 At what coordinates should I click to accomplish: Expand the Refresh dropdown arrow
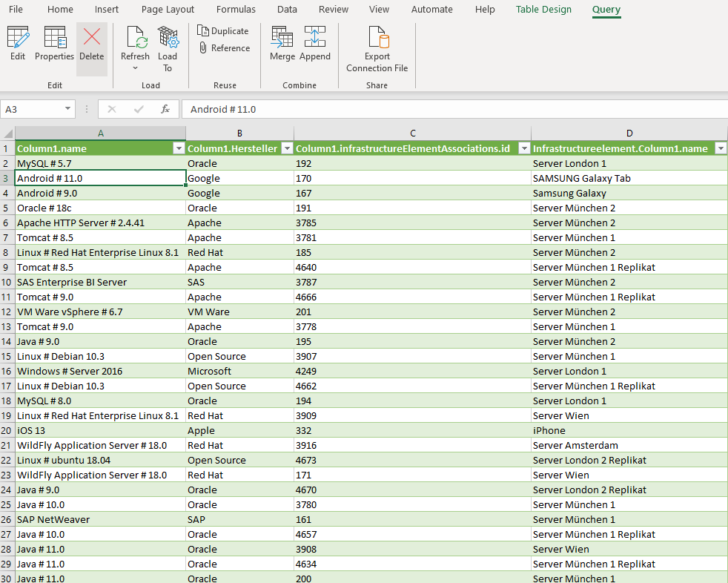click(x=135, y=68)
